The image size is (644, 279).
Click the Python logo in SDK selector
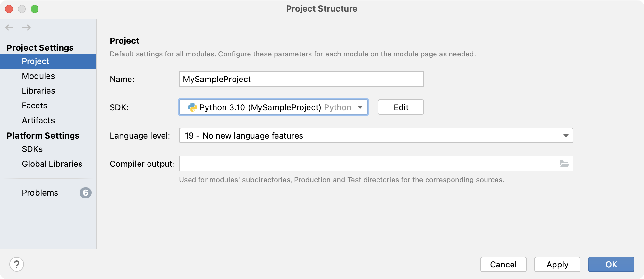[192, 107]
